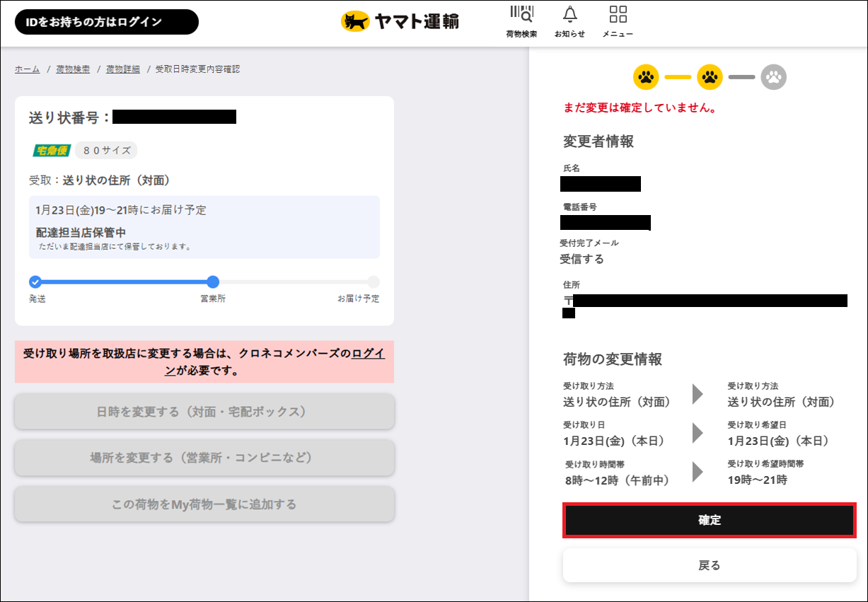Click the 営業所 blue progress dot
868x602 pixels.
(x=213, y=282)
